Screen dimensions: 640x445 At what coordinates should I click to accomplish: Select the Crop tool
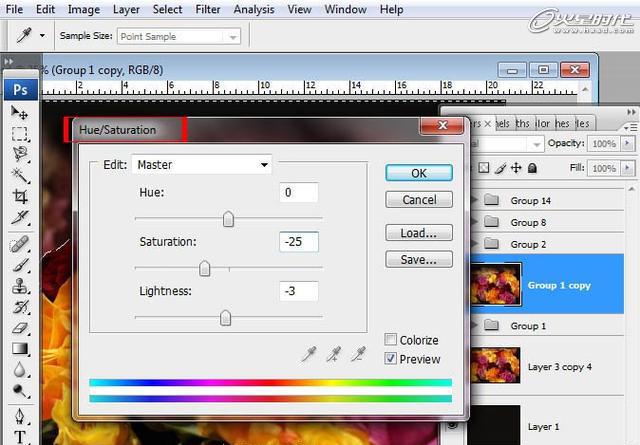(19, 196)
